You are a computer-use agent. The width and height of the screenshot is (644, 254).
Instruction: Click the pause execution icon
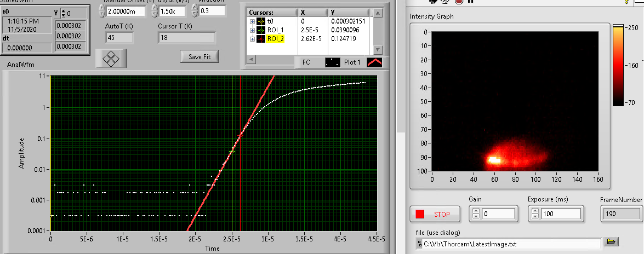coord(470,2)
